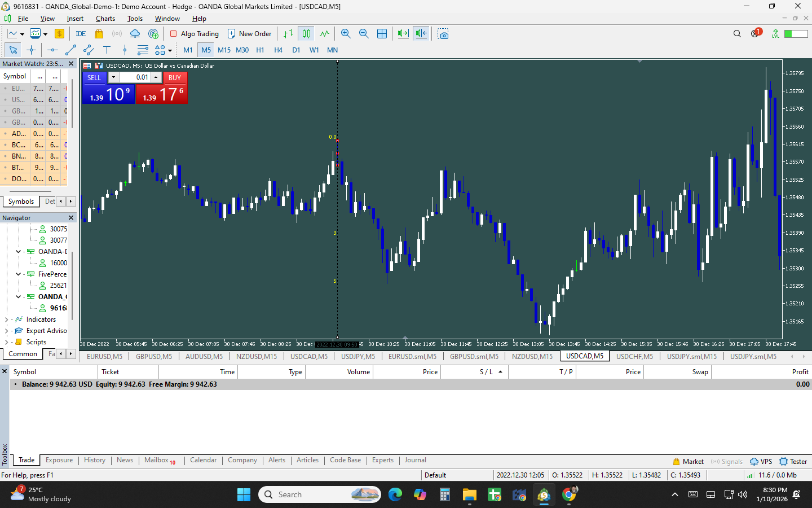The height and width of the screenshot is (508, 812).
Task: Close the Market Watch panel
Action: (71, 64)
